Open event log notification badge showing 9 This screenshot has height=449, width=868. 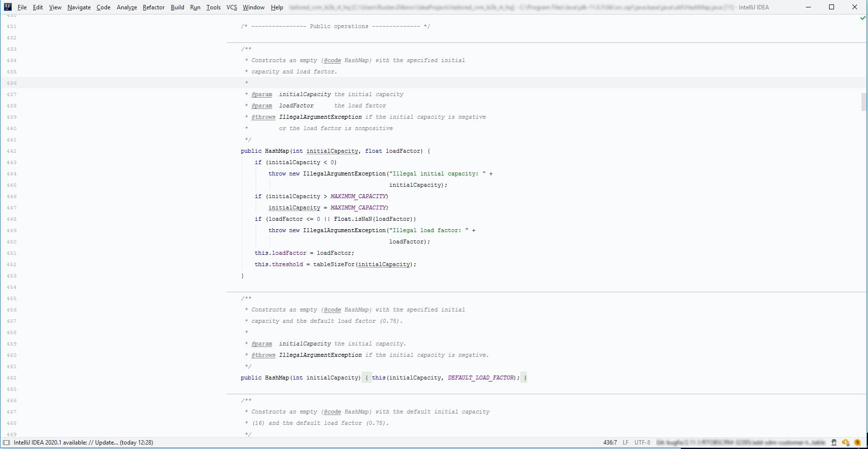[858, 443]
